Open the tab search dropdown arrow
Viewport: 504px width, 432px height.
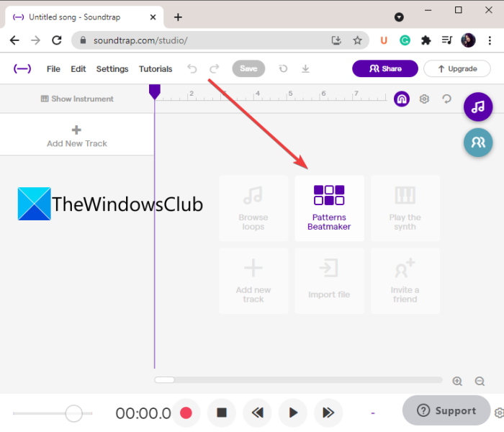(399, 17)
